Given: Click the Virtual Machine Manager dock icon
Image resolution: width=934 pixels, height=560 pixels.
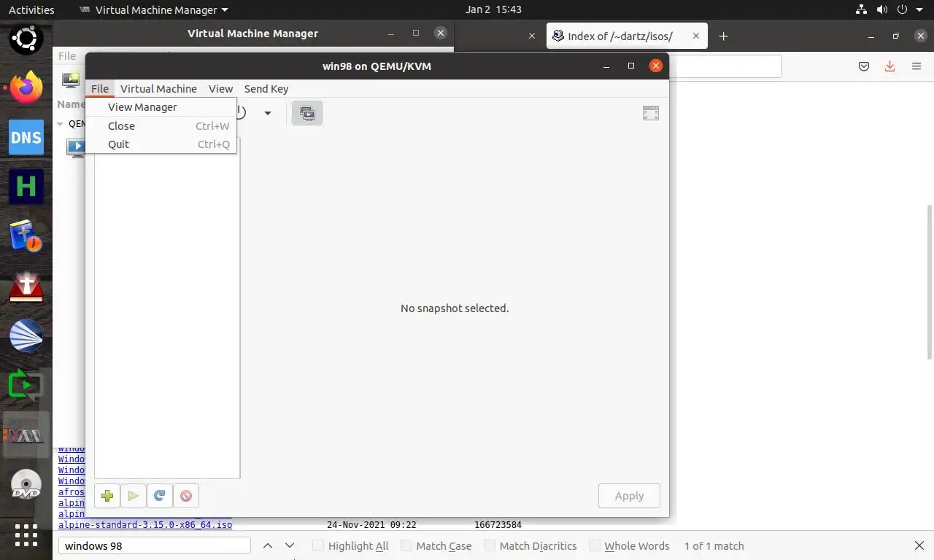Looking at the screenshot, I should point(26,435).
